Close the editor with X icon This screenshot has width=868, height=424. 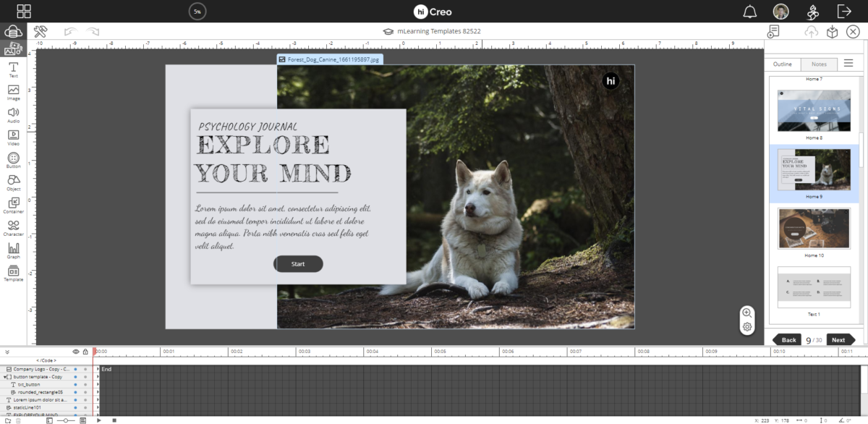point(854,31)
